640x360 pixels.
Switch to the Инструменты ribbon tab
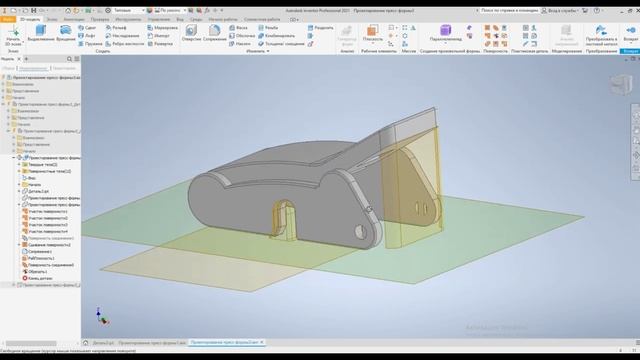(128, 19)
